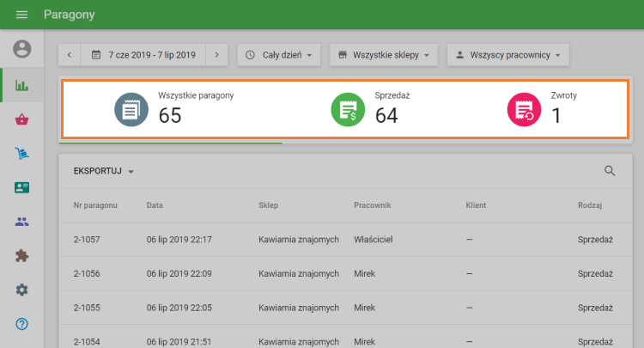This screenshot has width=644, height=348.
Task: Click the Rodzaj column header
Action: pyautogui.click(x=590, y=205)
